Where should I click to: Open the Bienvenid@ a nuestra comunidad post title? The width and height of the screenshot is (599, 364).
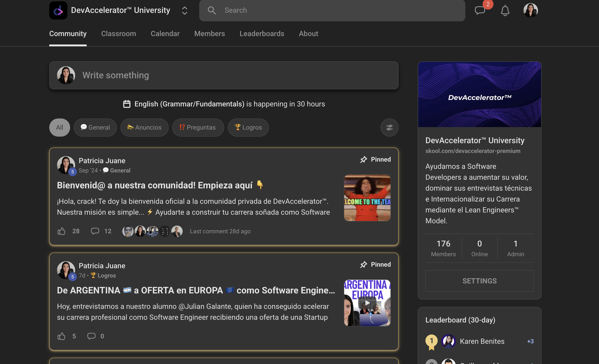[160, 185]
